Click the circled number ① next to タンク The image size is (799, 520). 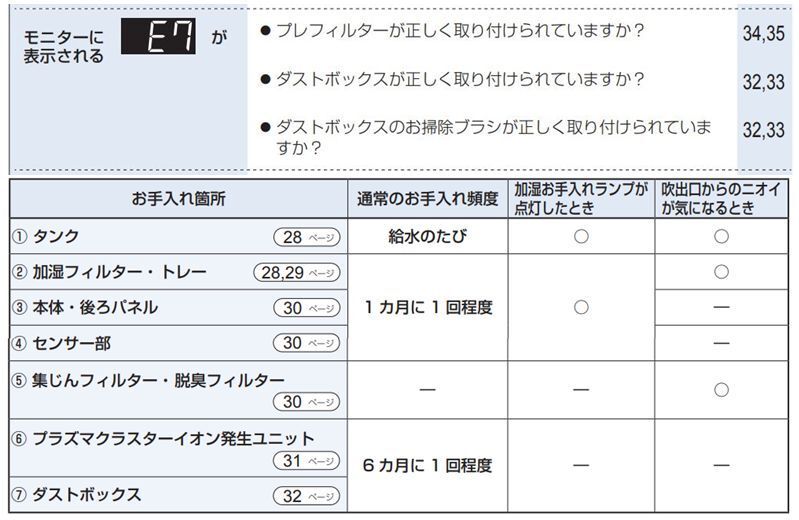coord(19,237)
